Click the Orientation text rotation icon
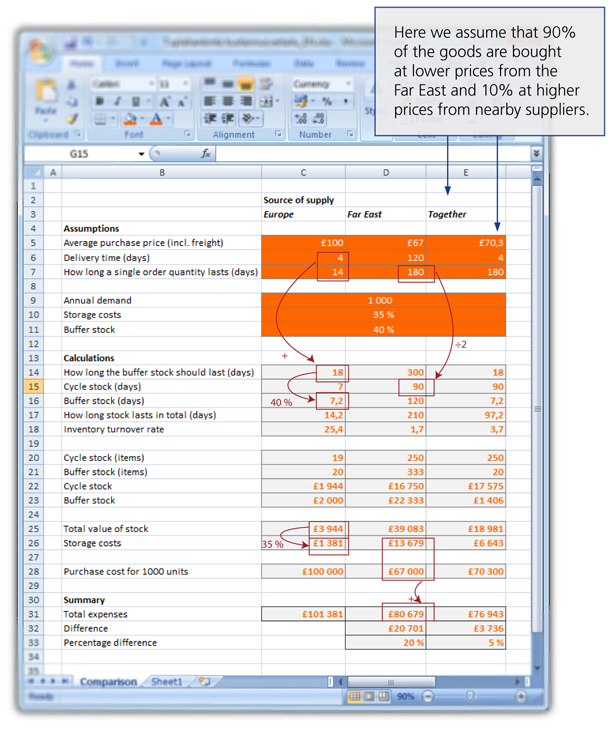Image resolution: width=610 pixels, height=733 pixels. click(x=248, y=119)
